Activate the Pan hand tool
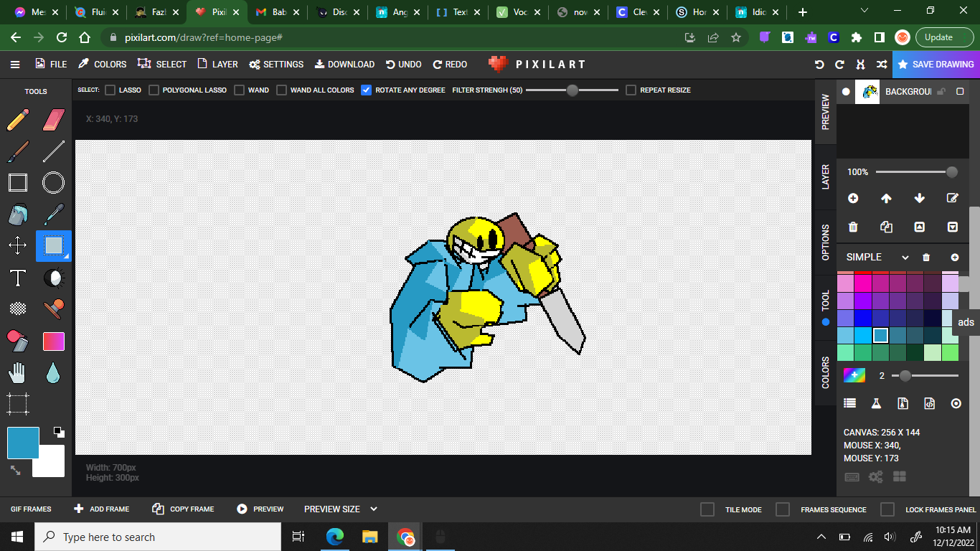The width and height of the screenshot is (980, 551). pos(18,372)
